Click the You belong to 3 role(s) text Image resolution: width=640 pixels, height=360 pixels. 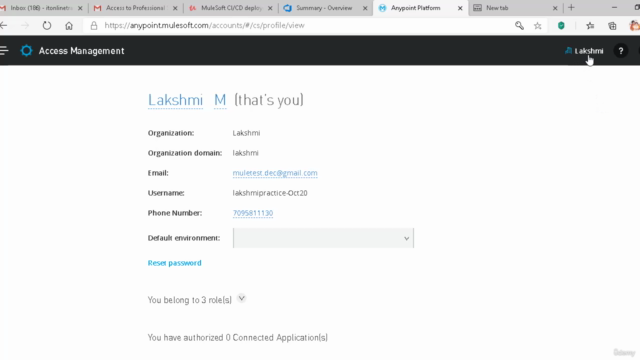point(189,300)
